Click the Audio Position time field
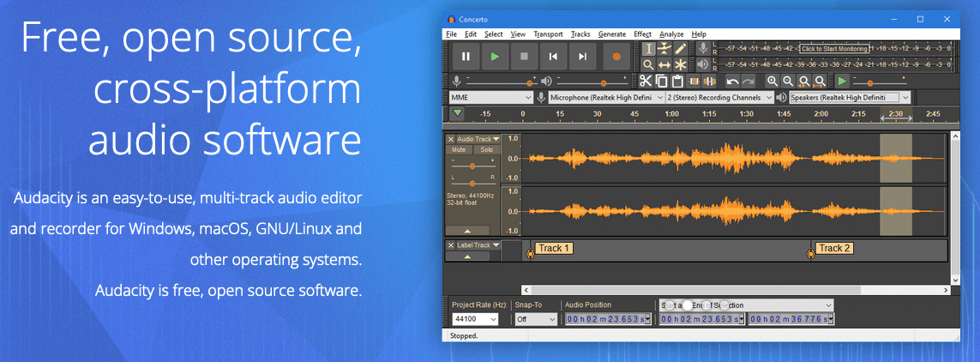 click(x=608, y=319)
